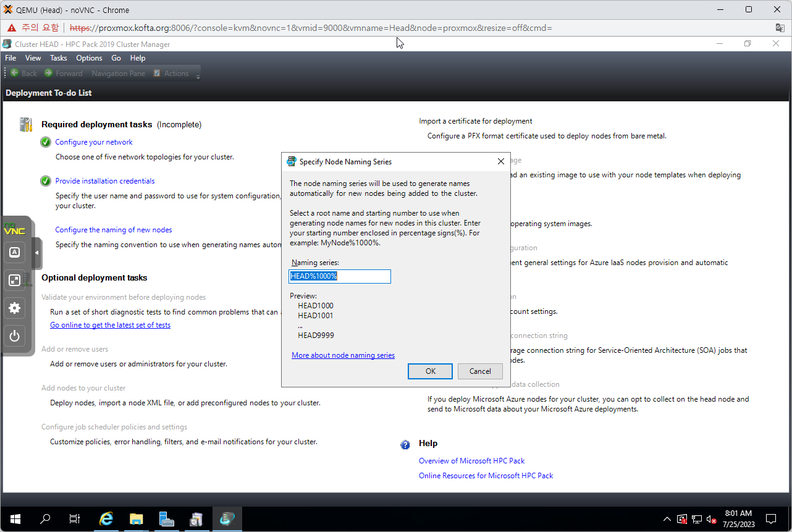This screenshot has height=532, width=792.
Task: Click the noVNC extra keys icon
Action: [14, 252]
